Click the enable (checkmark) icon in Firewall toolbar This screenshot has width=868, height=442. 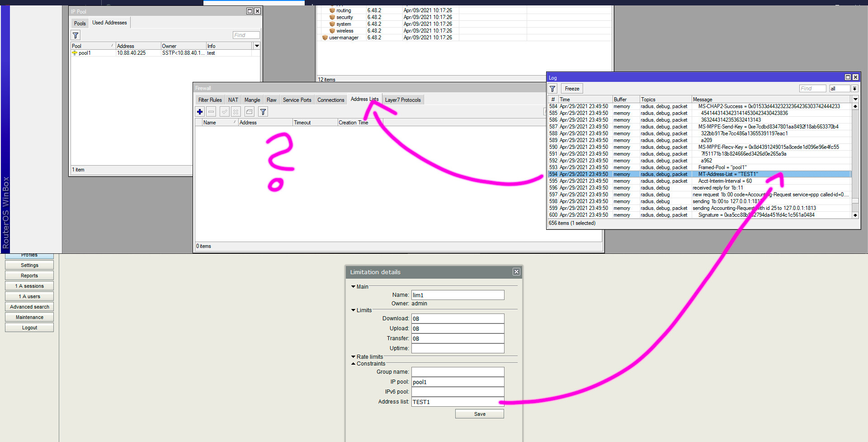224,111
